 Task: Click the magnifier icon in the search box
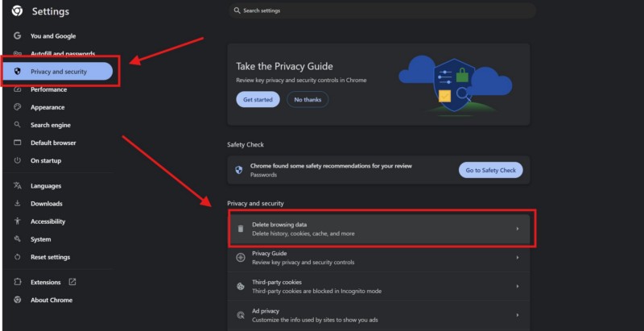tap(236, 10)
